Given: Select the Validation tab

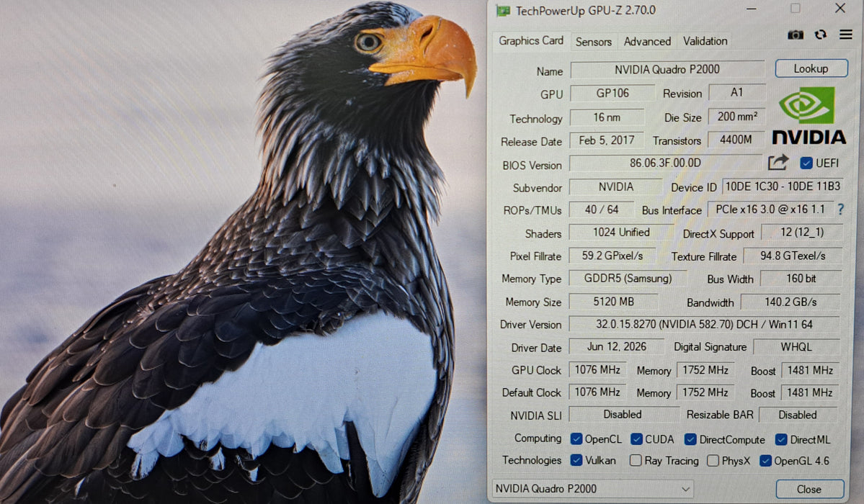Looking at the screenshot, I should tap(705, 41).
